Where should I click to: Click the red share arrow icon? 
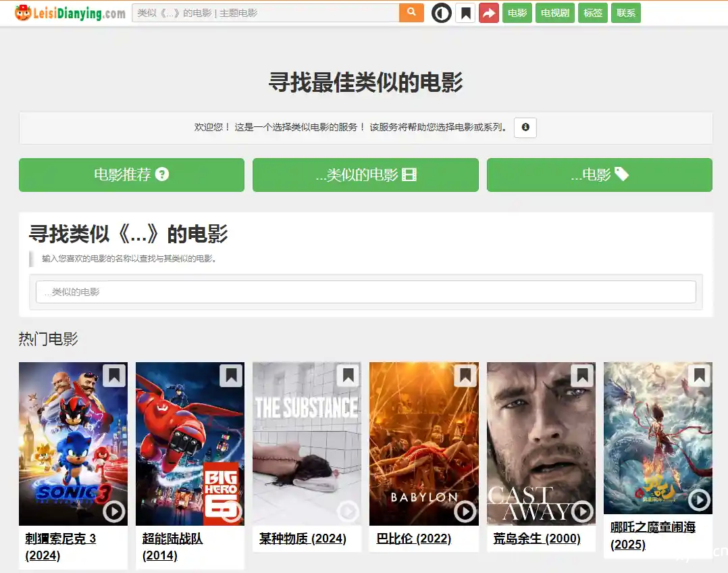click(489, 13)
